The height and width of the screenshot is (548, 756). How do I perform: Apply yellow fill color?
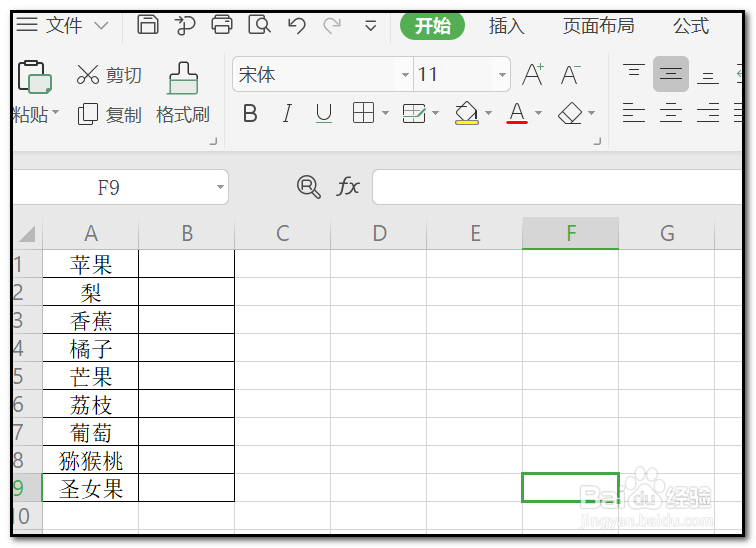point(466,113)
